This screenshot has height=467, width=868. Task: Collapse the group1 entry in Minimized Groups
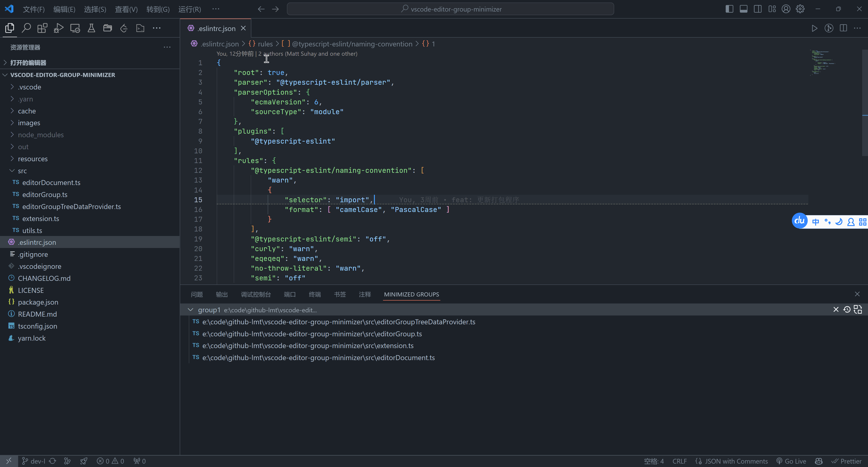click(x=190, y=310)
